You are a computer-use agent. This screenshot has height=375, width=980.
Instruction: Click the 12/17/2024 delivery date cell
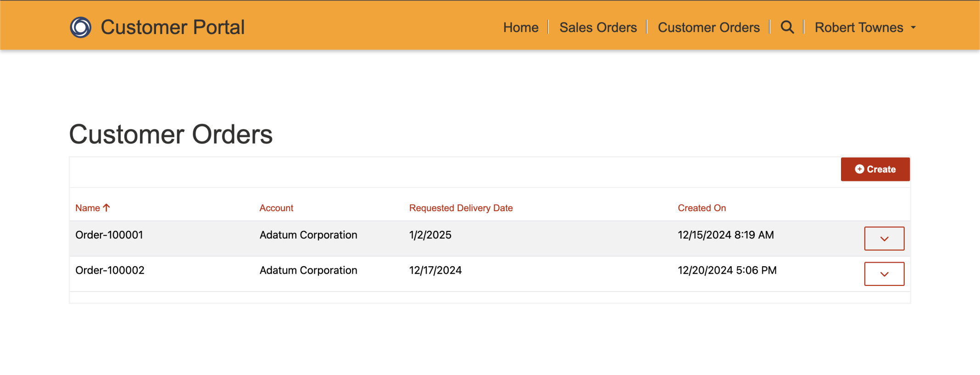click(x=435, y=270)
